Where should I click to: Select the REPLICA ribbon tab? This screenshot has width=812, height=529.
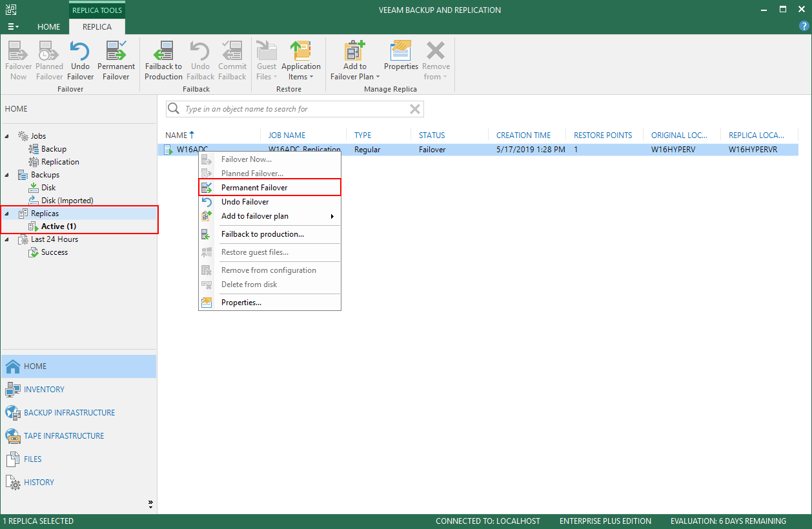tap(97, 27)
